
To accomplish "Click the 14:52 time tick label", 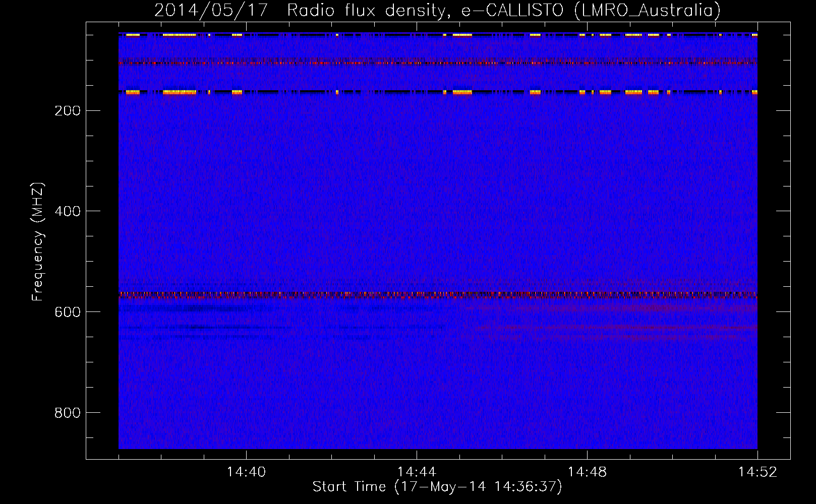I will (x=757, y=472).
